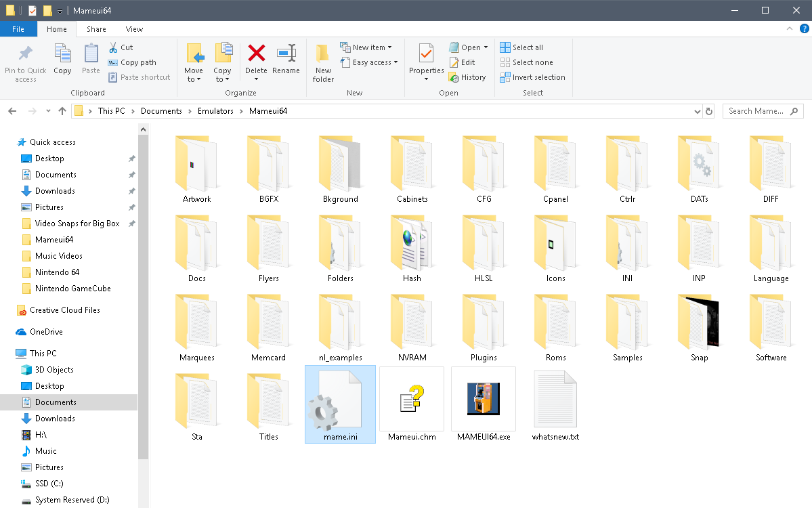Click the Search Mameui64 box
812x508 pixels.
click(x=763, y=111)
